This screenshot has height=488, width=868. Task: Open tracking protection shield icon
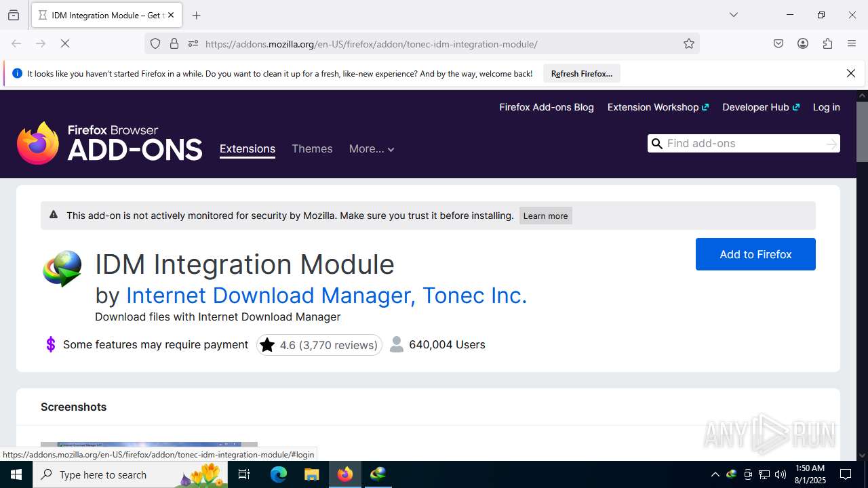click(155, 43)
